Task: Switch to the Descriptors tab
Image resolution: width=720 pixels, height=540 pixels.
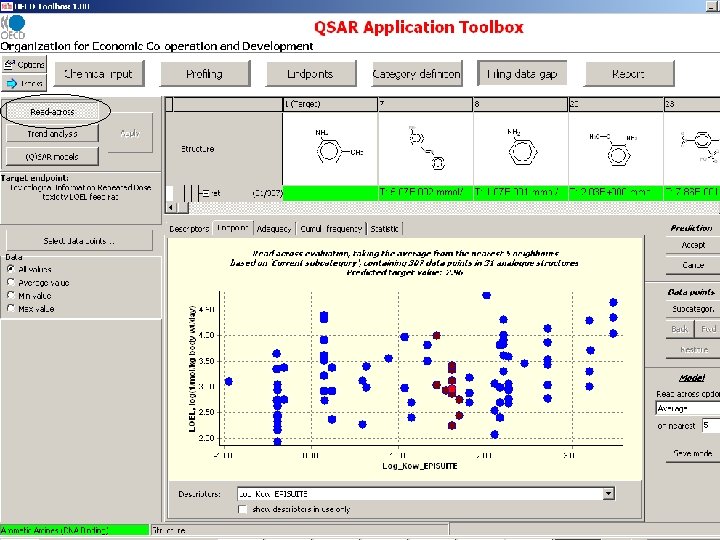Action: [189, 228]
